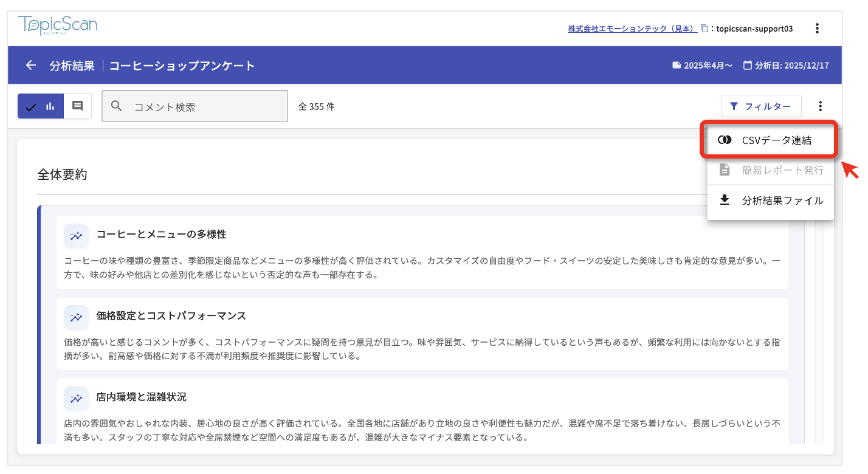The height and width of the screenshot is (474, 868).
Task: Select the 簡易レポート発行 menu entry
Action: pyautogui.click(x=771, y=170)
